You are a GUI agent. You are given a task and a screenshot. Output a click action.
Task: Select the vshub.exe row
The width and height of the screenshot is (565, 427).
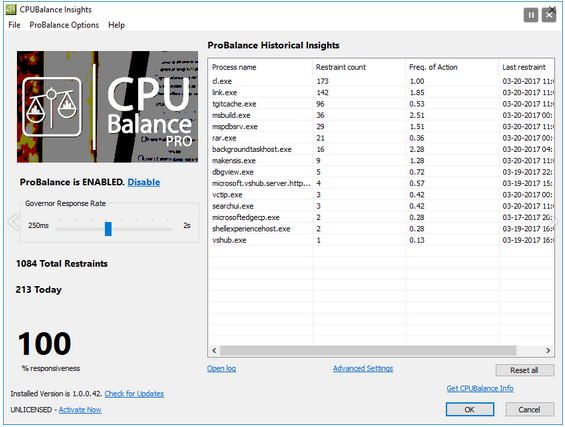point(381,240)
